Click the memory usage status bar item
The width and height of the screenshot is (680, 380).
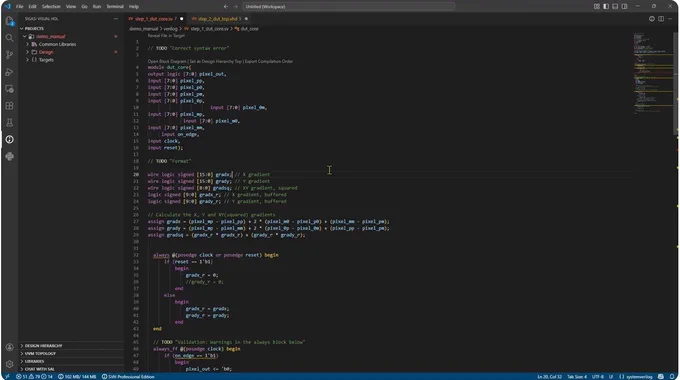click(77, 377)
